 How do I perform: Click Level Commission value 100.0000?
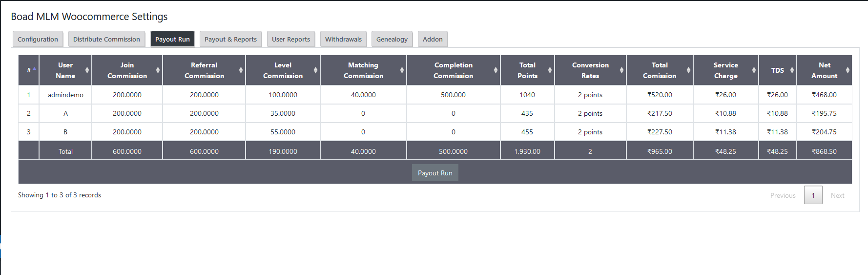283,95
